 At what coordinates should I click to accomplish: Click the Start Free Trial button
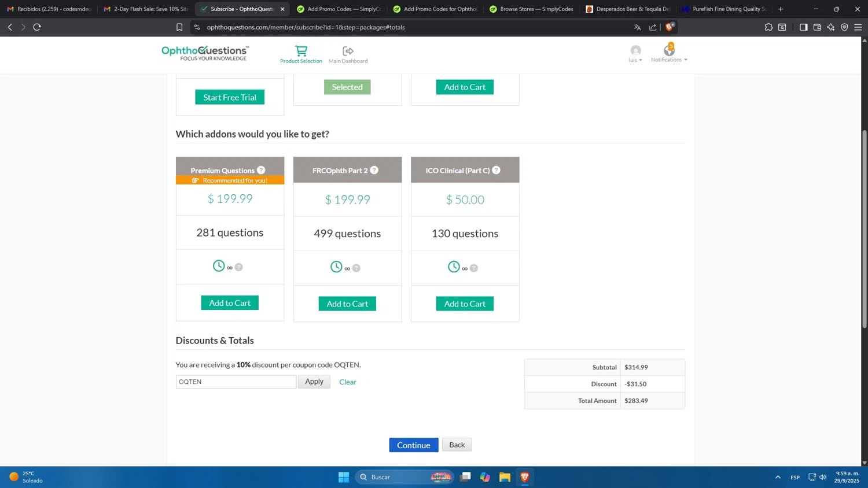click(x=230, y=97)
